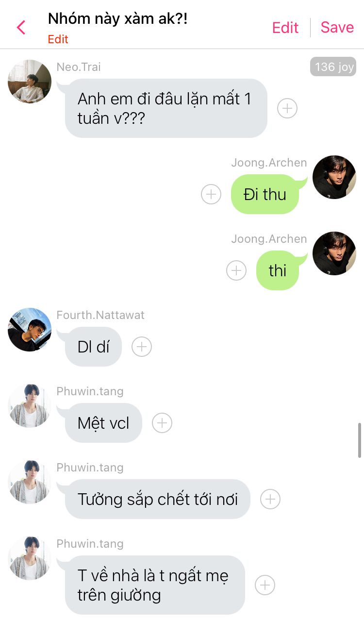Tap plus icon next to "Mệt vcl"
This screenshot has height=620, width=364.
pos(162,423)
